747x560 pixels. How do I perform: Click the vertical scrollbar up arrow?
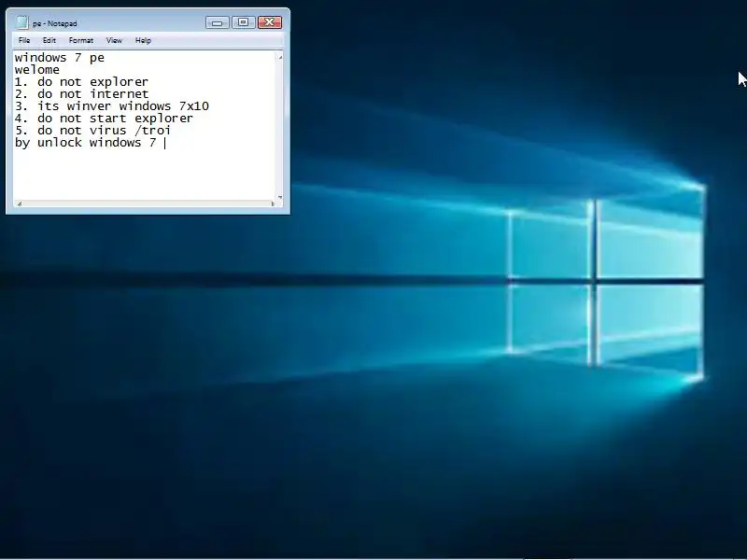point(280,57)
